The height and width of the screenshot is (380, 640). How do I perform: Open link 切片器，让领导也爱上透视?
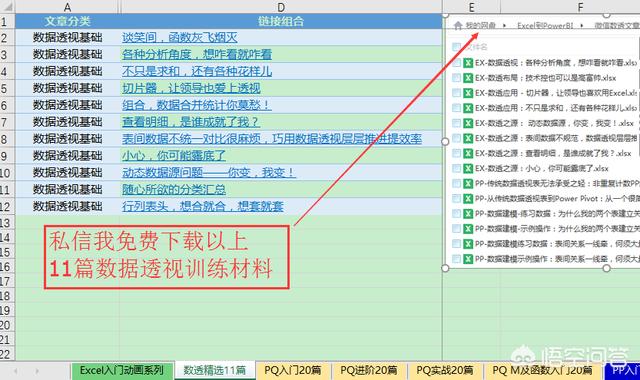[191, 88]
